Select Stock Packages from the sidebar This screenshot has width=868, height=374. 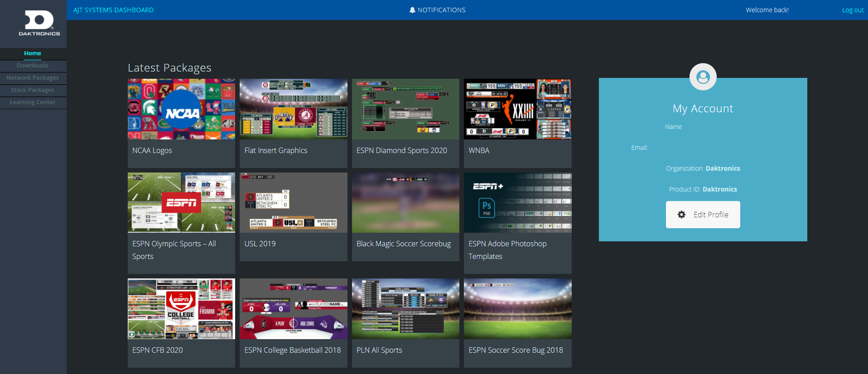[x=33, y=90]
